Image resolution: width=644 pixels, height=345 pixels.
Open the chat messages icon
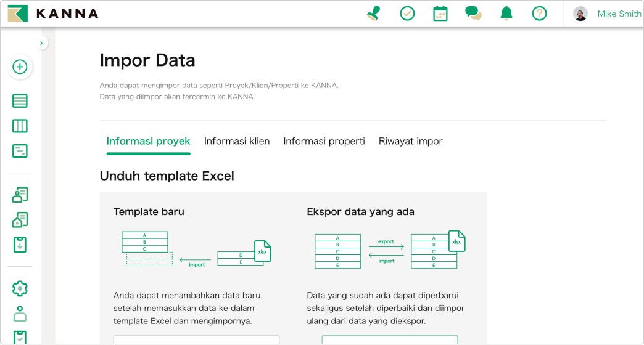point(473,14)
